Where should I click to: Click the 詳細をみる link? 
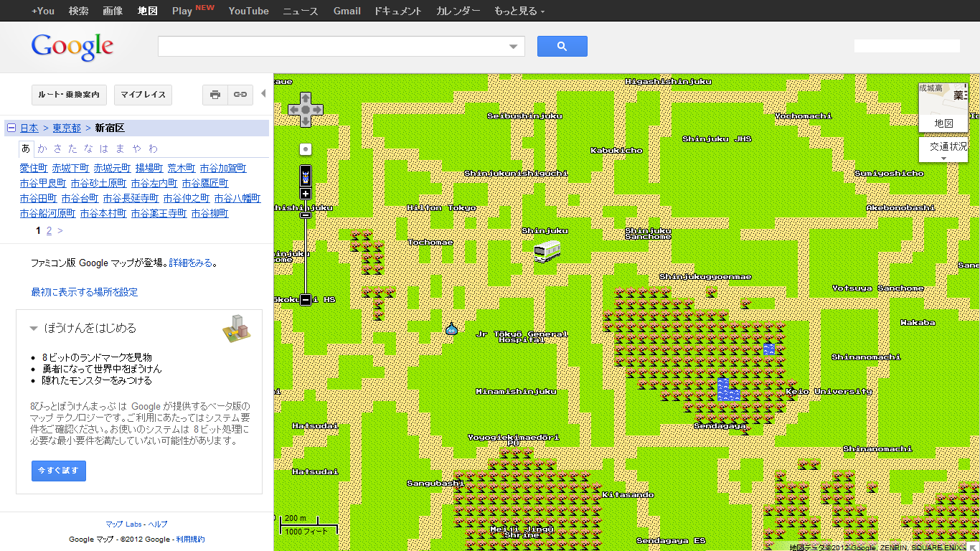point(191,263)
